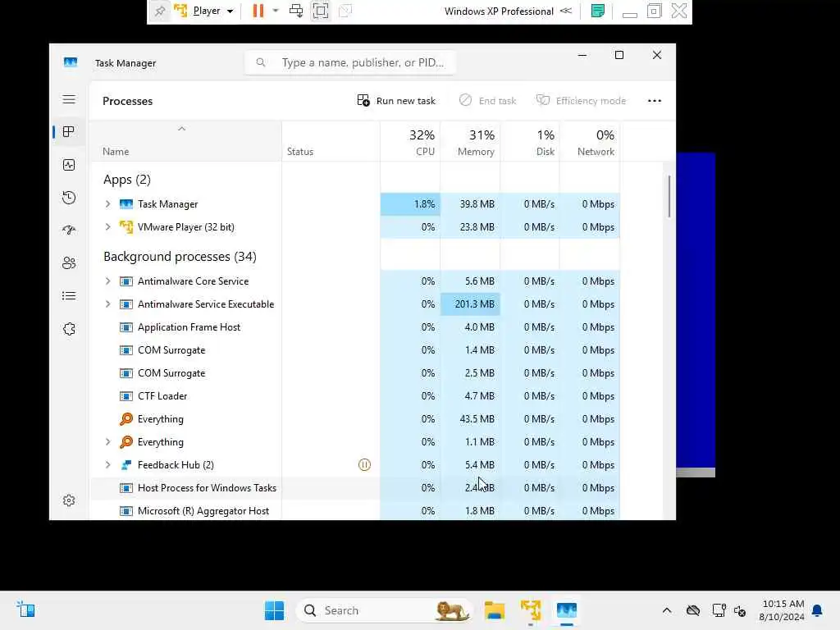Viewport: 840px width, 630px height.
Task: Sort processes by Memory column
Action: 470,143
